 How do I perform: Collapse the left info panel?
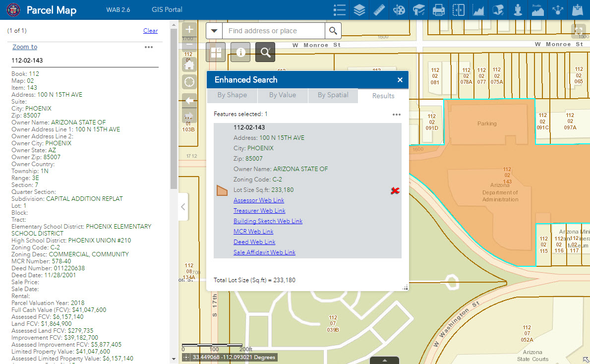coord(183,206)
